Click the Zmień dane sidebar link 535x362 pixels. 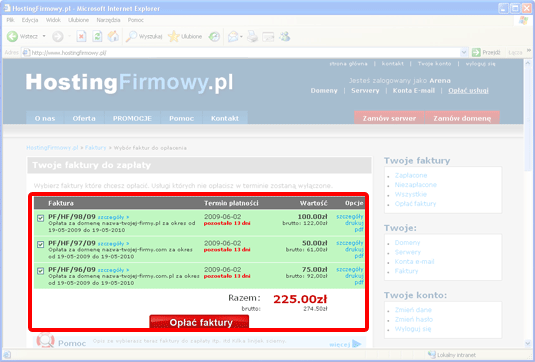click(x=413, y=310)
